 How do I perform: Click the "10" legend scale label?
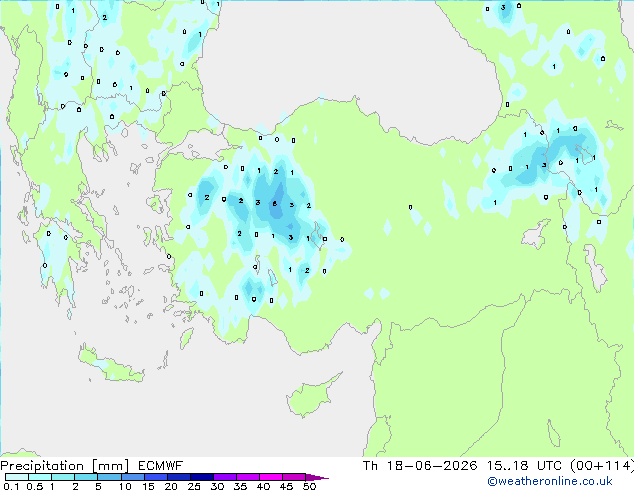(125, 486)
